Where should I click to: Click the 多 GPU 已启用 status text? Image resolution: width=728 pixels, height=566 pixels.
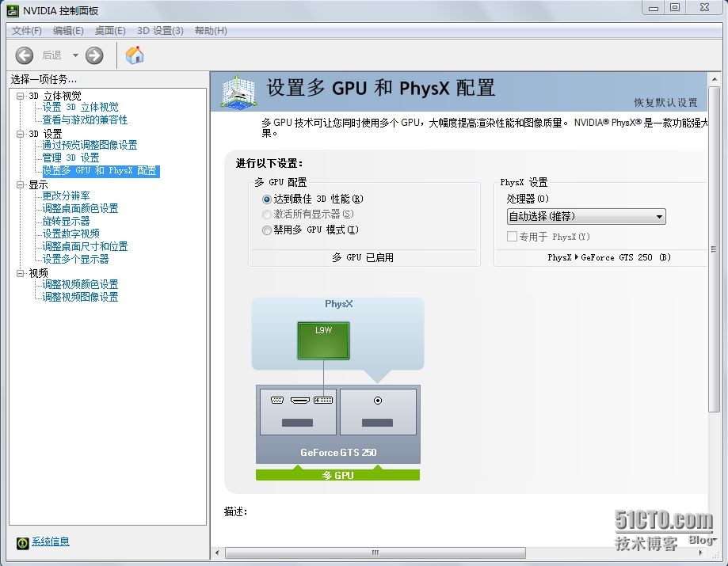[363, 257]
